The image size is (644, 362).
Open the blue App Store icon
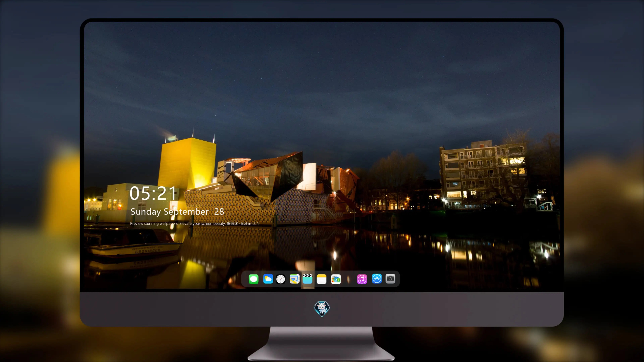[377, 279]
